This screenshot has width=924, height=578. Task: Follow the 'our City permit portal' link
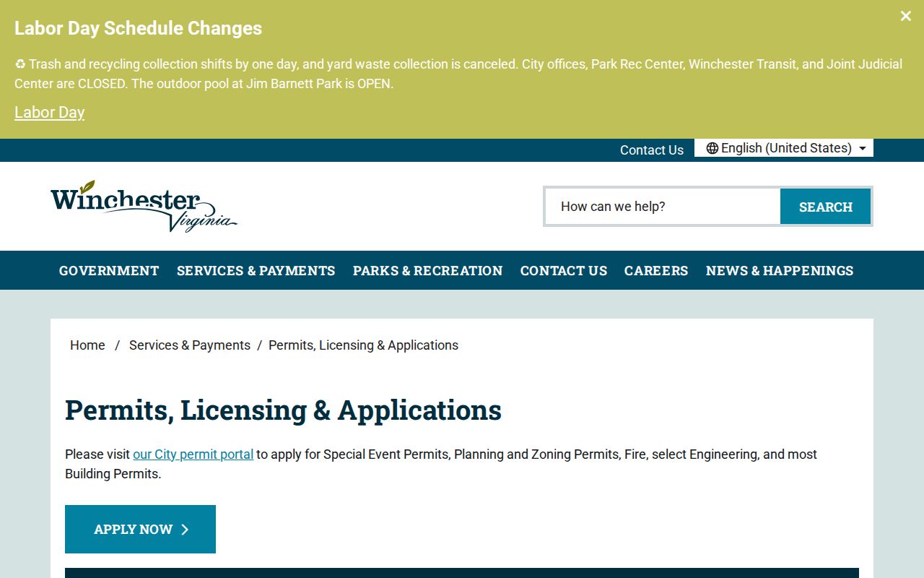coord(193,454)
